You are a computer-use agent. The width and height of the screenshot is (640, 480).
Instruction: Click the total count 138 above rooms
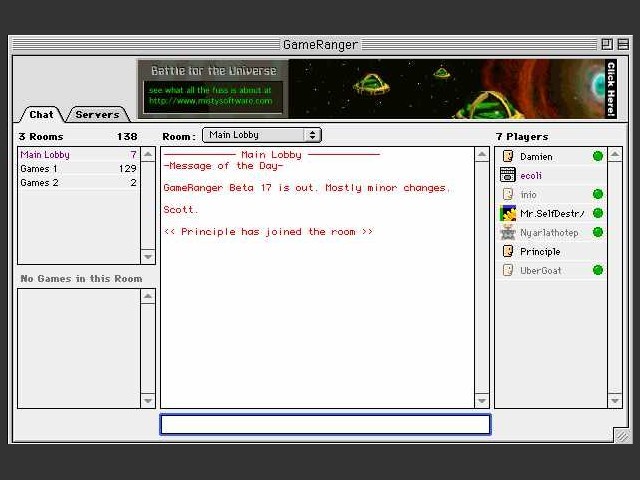pos(127,137)
